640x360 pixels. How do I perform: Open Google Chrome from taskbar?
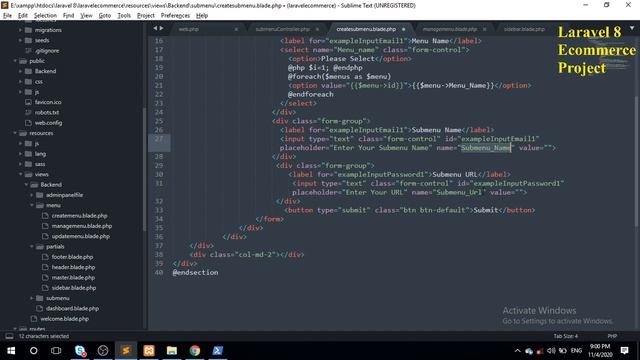[195, 351]
